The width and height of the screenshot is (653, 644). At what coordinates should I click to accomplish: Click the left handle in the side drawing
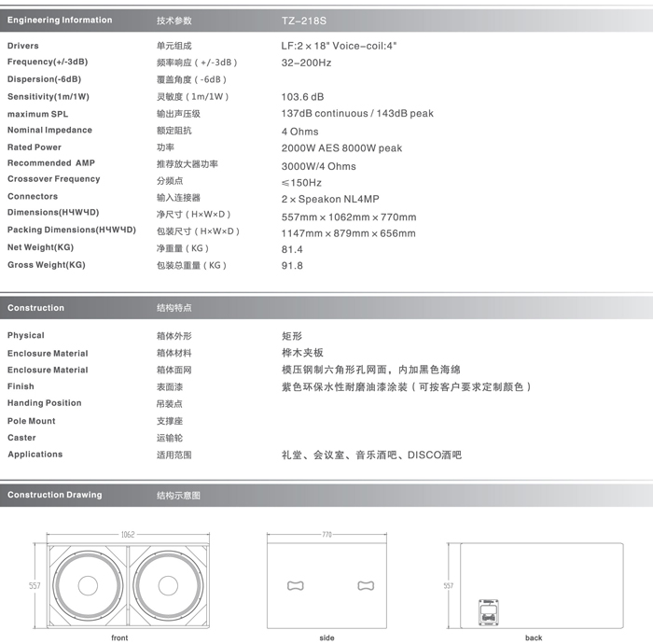[297, 586]
